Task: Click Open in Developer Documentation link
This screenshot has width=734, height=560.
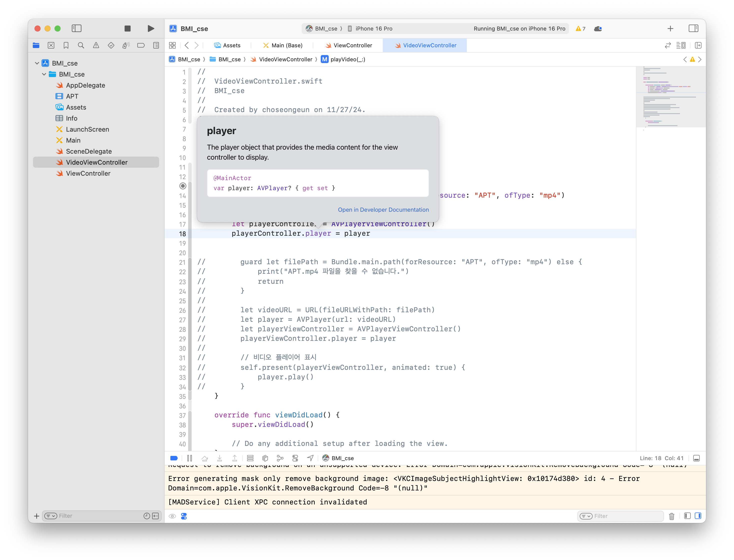Action: (383, 210)
